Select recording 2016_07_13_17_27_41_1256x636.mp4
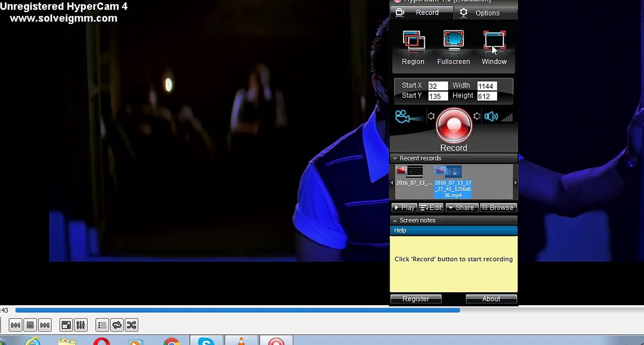This screenshot has width=644, height=345. [452, 182]
